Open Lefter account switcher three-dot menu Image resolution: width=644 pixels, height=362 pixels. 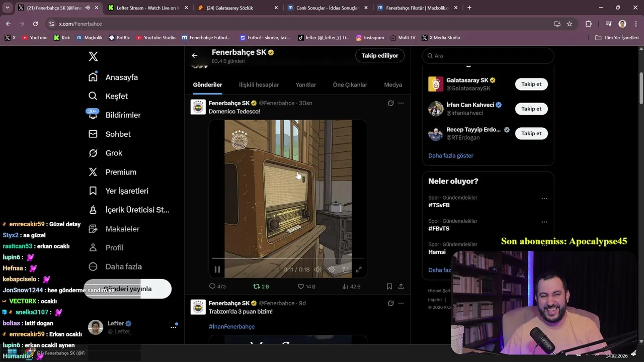point(173,327)
